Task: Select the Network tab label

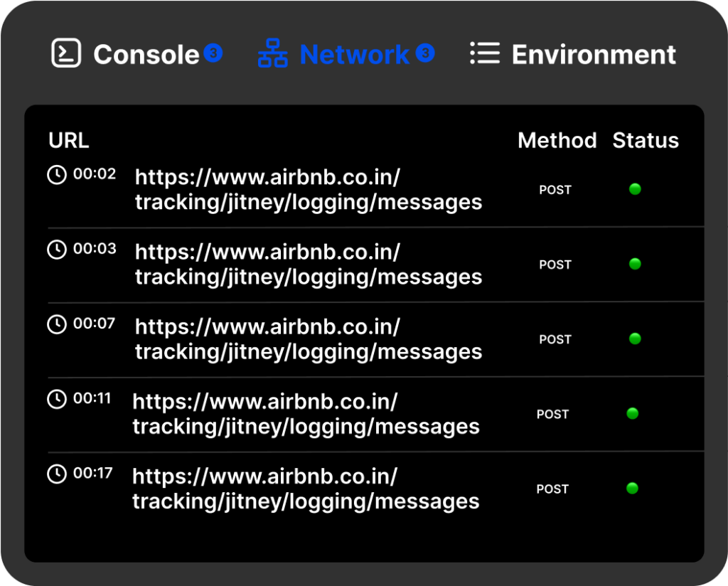Action: (x=354, y=55)
